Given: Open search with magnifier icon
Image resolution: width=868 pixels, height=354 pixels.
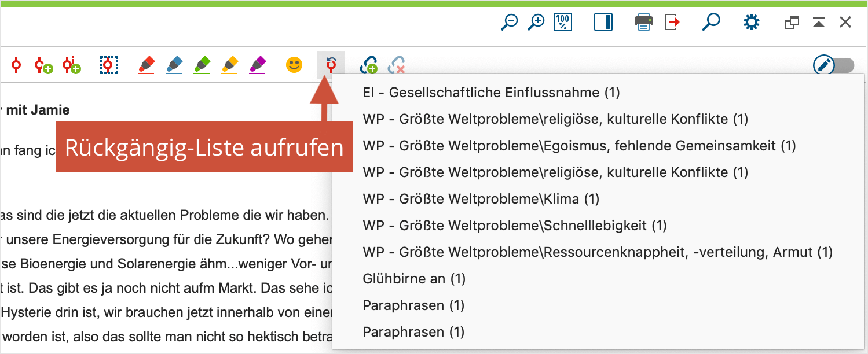Looking at the screenshot, I should click(710, 23).
